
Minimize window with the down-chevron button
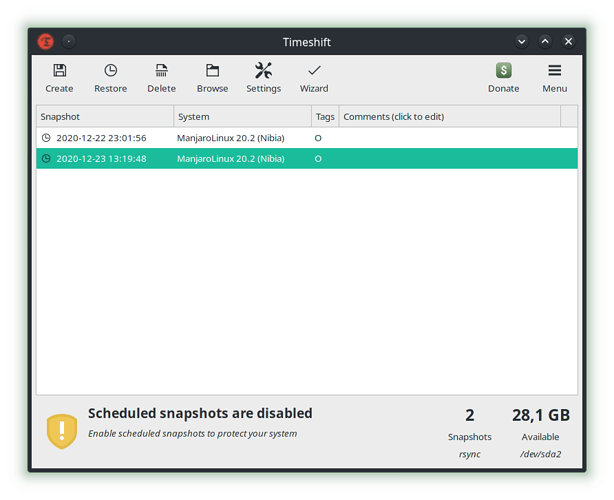[522, 41]
